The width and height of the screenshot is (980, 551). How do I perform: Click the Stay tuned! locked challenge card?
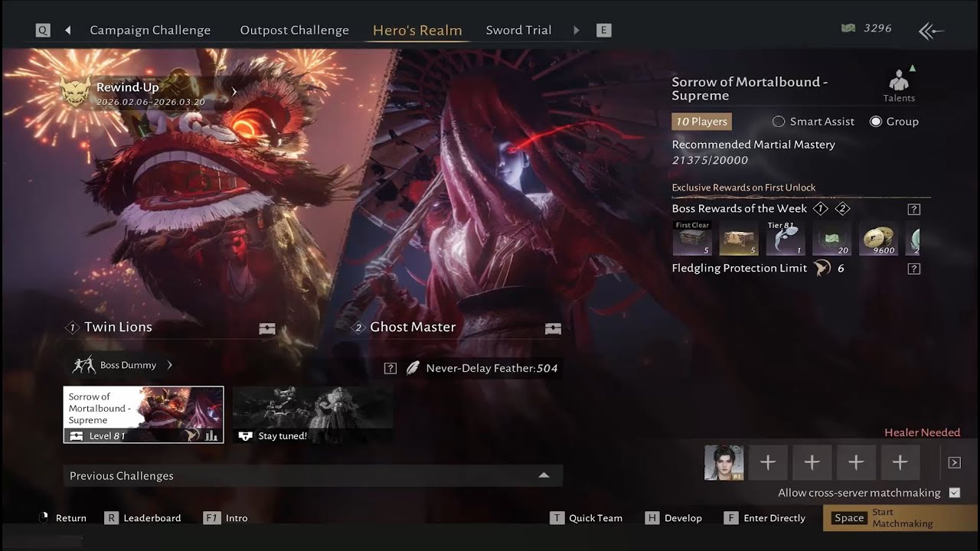coord(313,415)
